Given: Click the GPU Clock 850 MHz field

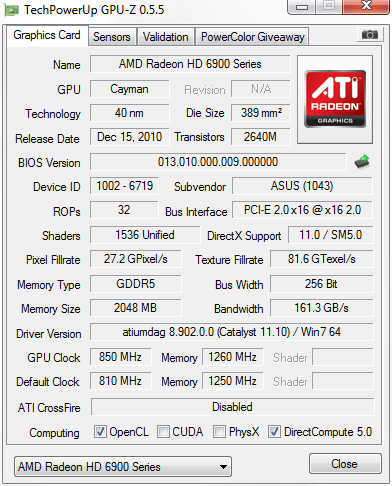Looking at the screenshot, I should (x=120, y=357).
